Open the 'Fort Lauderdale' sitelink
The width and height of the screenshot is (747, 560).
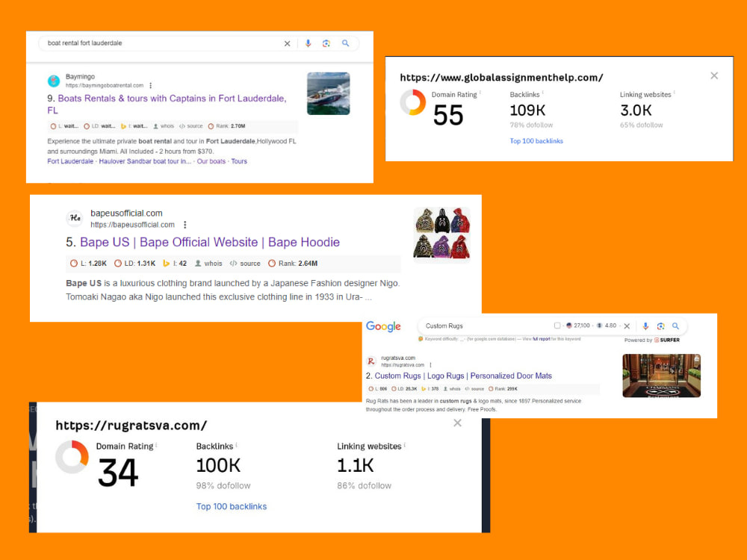pyautogui.click(x=70, y=161)
